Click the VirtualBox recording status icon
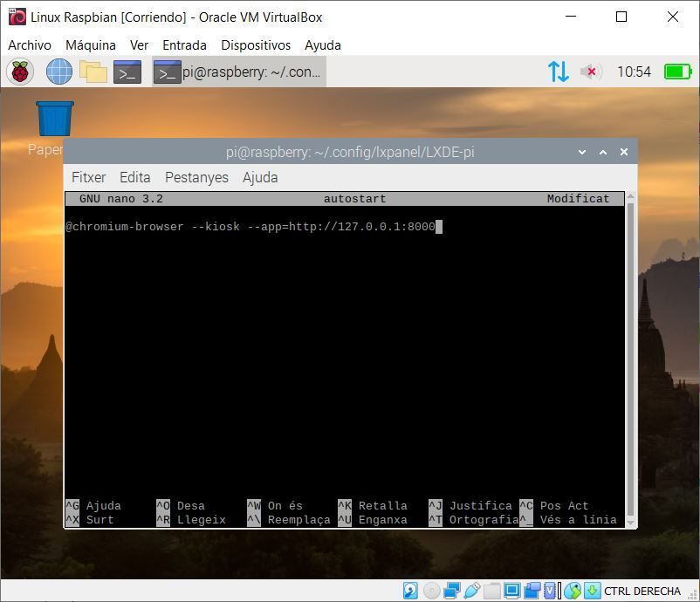The height and width of the screenshot is (602, 700). 532,591
